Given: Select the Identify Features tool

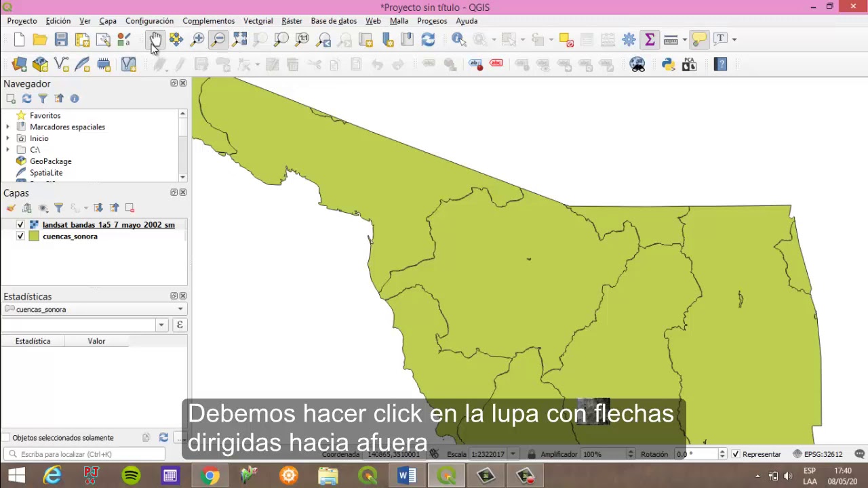Looking at the screenshot, I should (459, 39).
